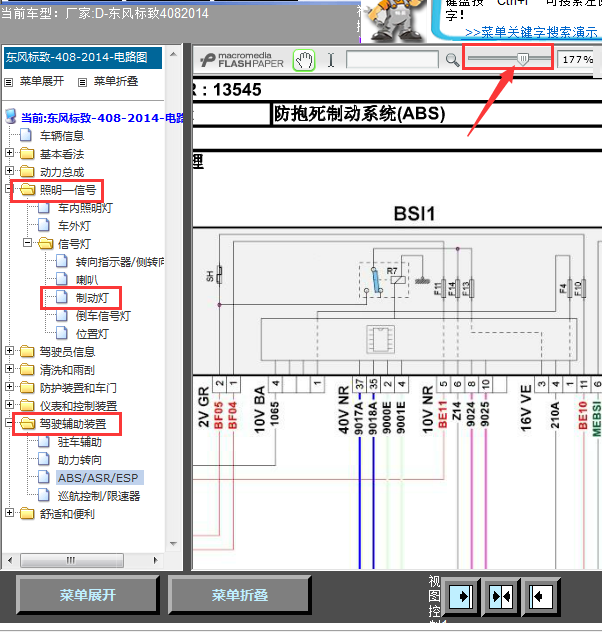Open the 助力转向 document
The image size is (602, 634).
[80, 460]
